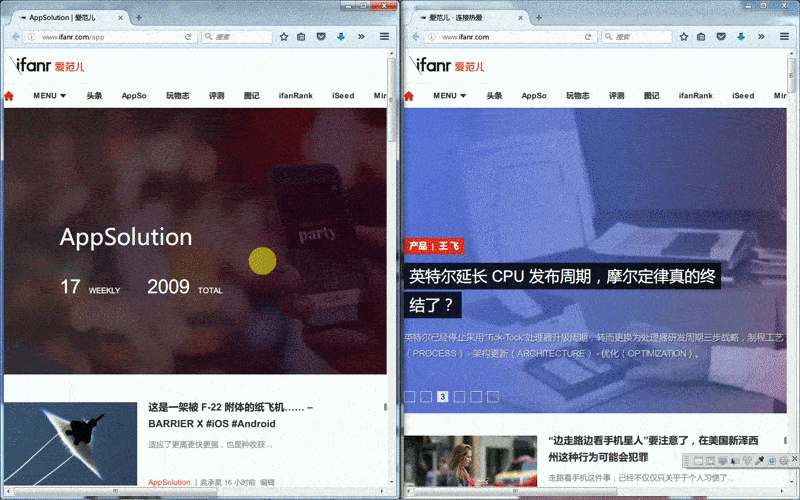This screenshot has width=800, height=500.
Task: Select fifth carousel slide indicator
Action: [x=476, y=396]
